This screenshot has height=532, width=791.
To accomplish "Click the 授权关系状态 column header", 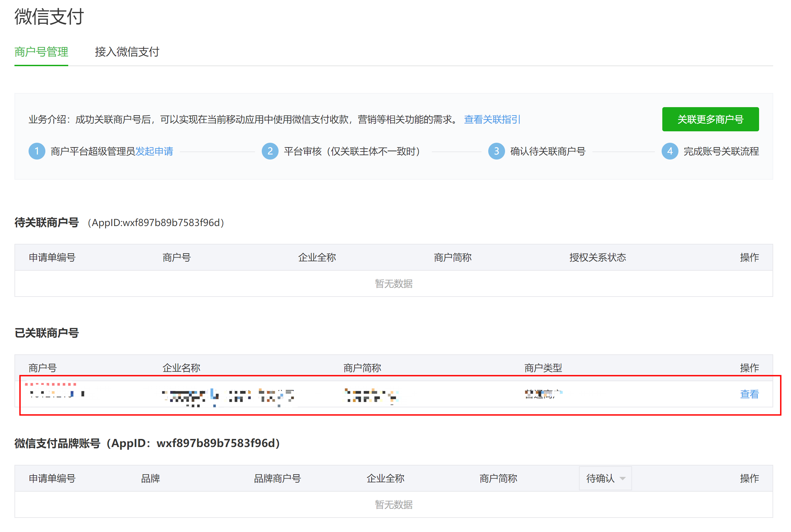I will (x=598, y=258).
